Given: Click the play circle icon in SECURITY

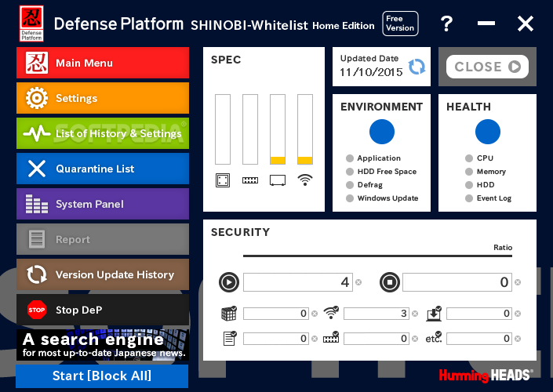Looking at the screenshot, I should click(x=229, y=282).
